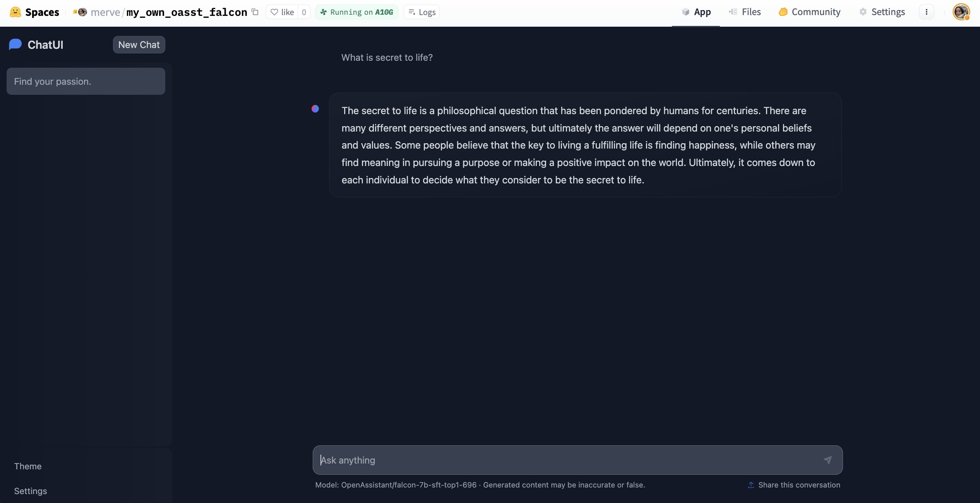The width and height of the screenshot is (980, 503).
Task: Open the Logs panel
Action: [x=422, y=12]
